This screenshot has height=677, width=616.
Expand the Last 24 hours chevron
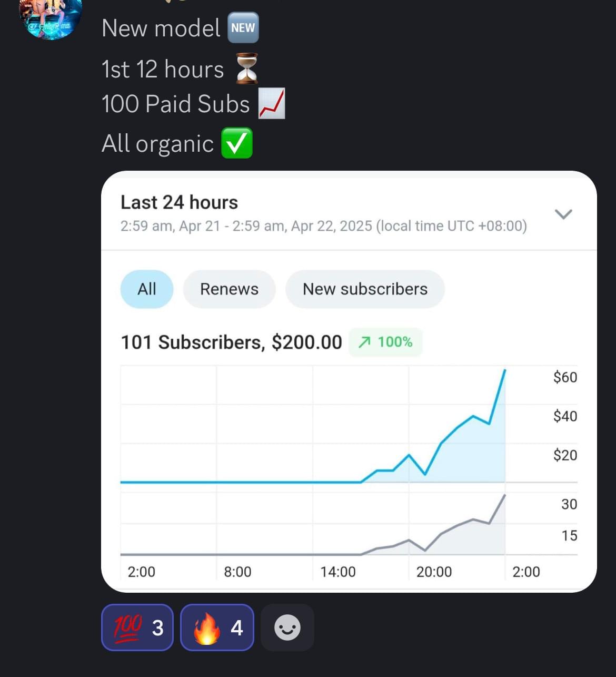tap(563, 214)
